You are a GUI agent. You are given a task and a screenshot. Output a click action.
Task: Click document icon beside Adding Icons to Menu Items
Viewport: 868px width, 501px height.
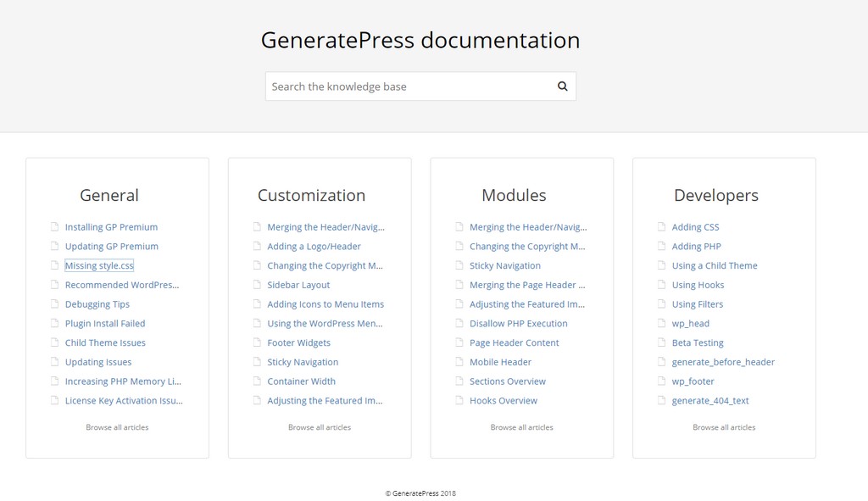pyautogui.click(x=257, y=304)
